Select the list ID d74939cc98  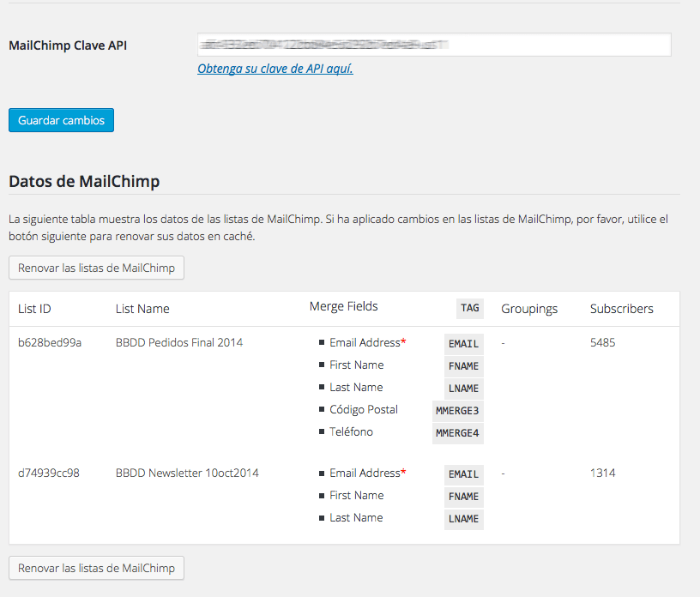[49, 473]
